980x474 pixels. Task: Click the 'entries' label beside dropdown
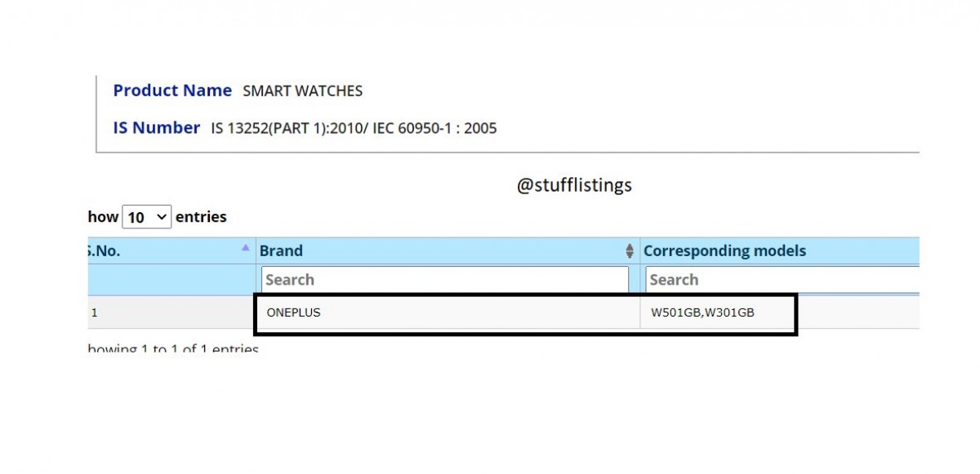click(x=201, y=217)
